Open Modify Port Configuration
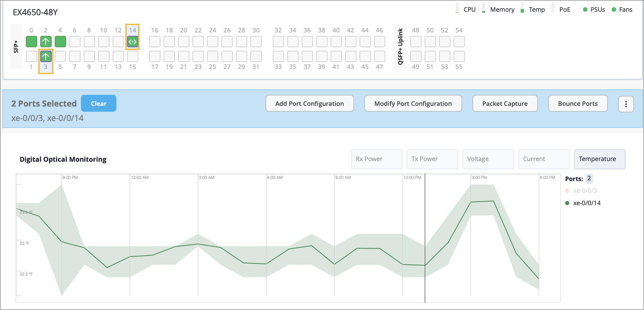The width and height of the screenshot is (644, 310). tap(413, 103)
